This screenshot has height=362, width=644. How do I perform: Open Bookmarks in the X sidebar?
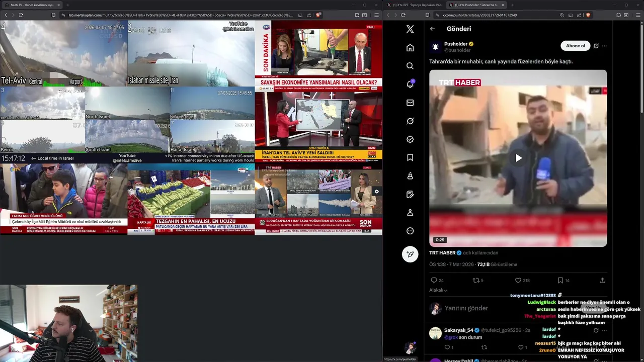[x=410, y=157]
